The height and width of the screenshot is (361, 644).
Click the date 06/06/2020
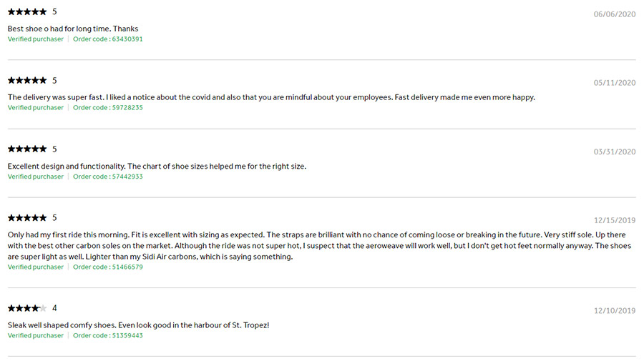tap(615, 14)
